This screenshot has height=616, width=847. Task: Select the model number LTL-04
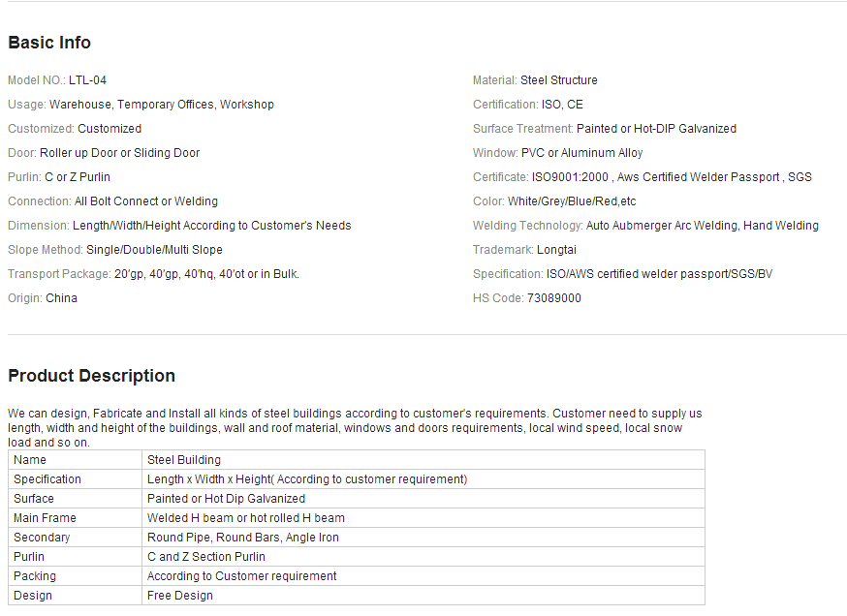pyautogui.click(x=87, y=80)
